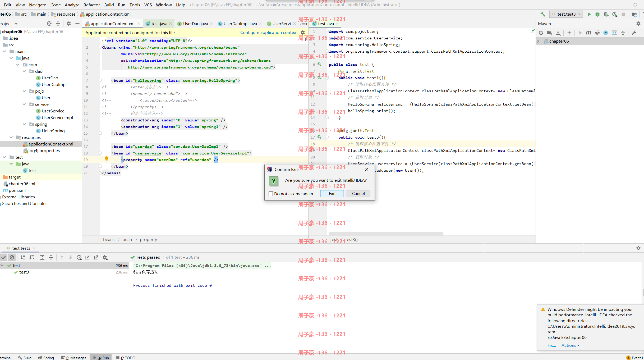Select log4j.properties file
The height and width of the screenshot is (360, 644).
tap(44, 151)
